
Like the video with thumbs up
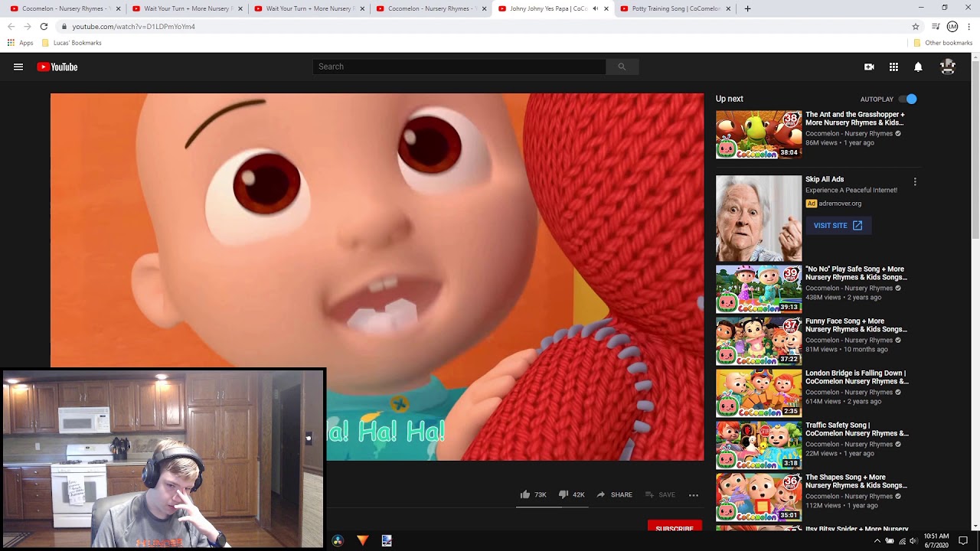click(533, 494)
